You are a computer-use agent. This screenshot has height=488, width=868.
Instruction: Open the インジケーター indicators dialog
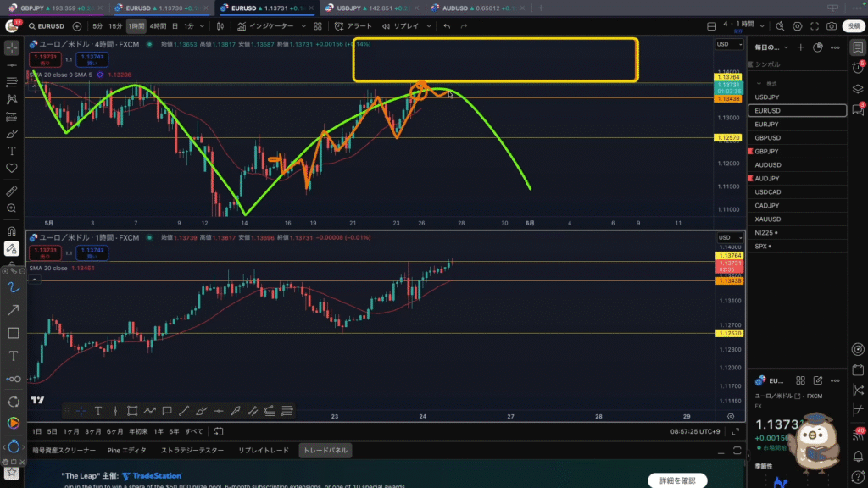(x=265, y=26)
